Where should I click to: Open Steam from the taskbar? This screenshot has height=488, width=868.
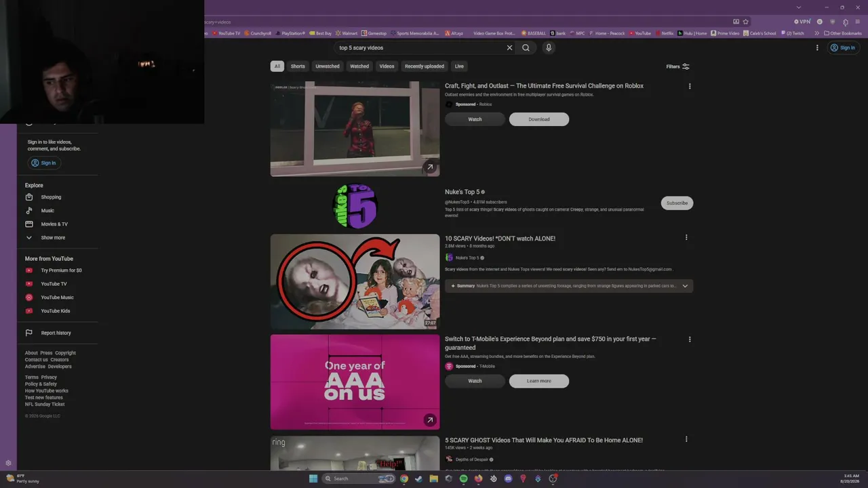[418, 479]
